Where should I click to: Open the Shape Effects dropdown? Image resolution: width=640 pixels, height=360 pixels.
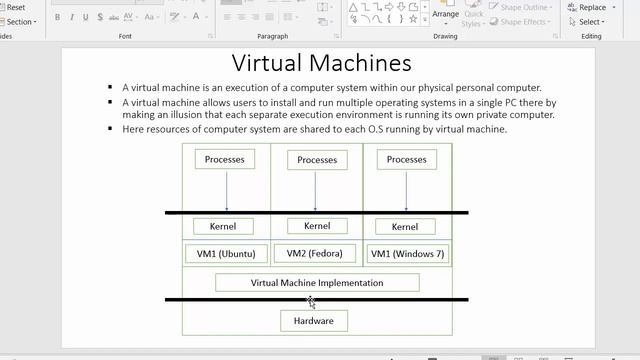click(520, 22)
